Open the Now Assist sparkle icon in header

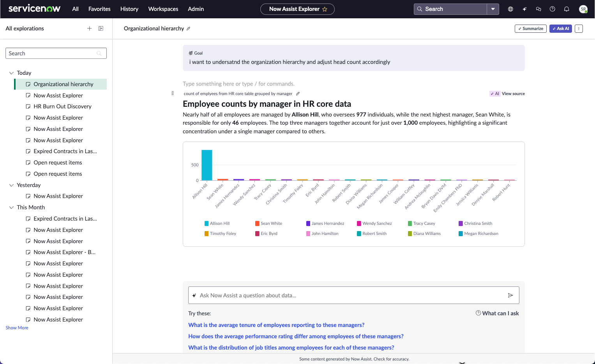pyautogui.click(x=524, y=9)
